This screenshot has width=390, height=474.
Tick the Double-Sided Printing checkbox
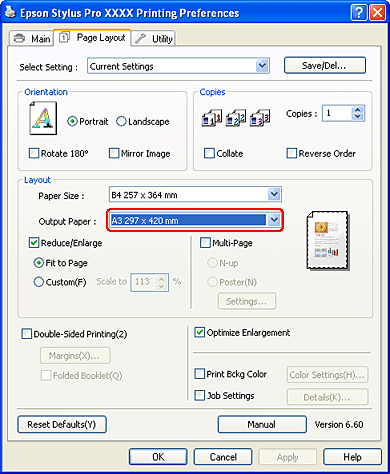[26, 334]
